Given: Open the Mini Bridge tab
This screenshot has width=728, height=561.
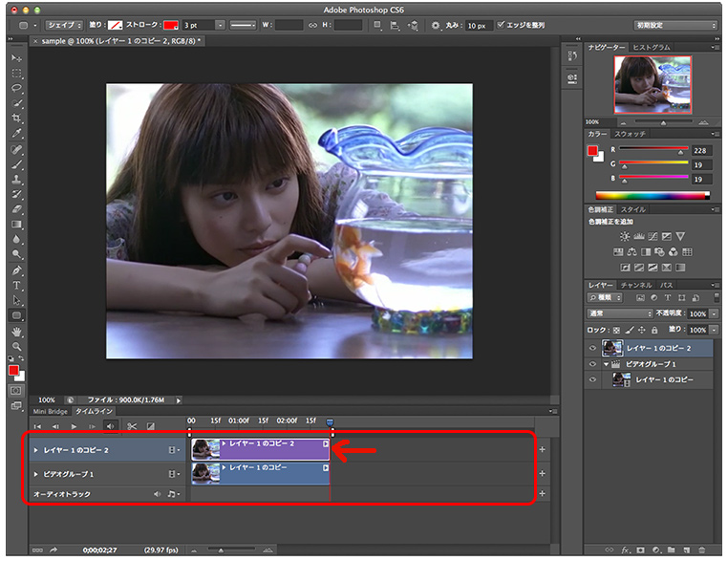Looking at the screenshot, I should [50, 412].
